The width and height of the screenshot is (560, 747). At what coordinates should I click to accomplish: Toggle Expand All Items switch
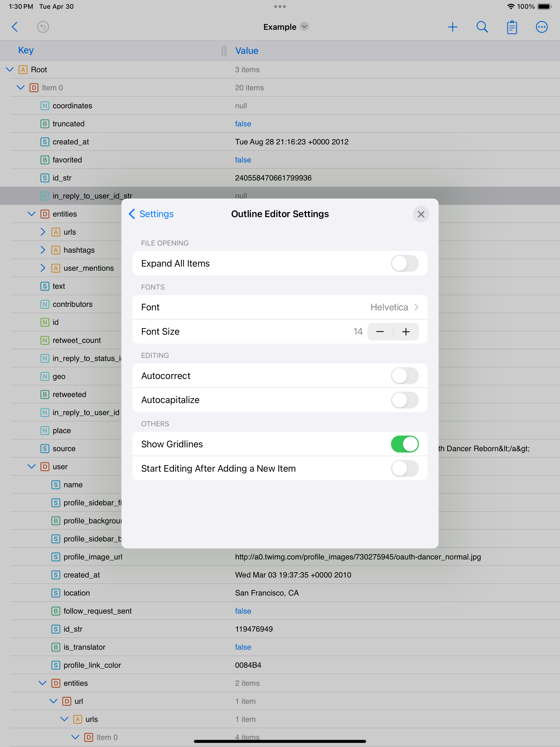click(x=405, y=263)
